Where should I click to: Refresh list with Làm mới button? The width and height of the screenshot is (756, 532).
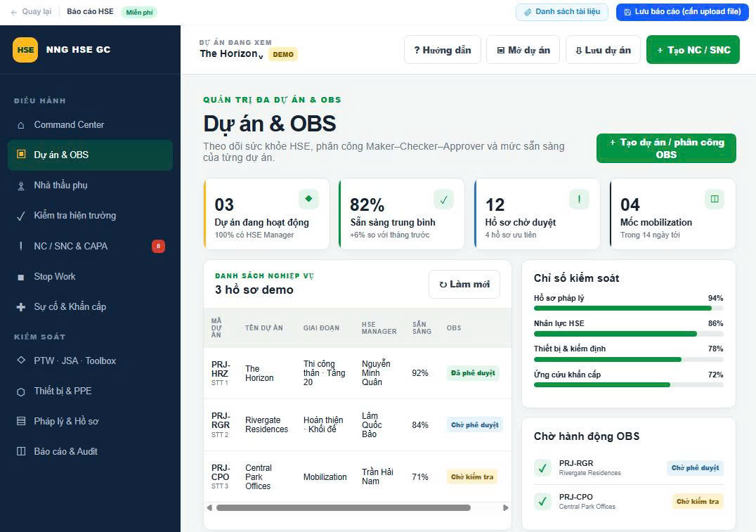point(464,285)
